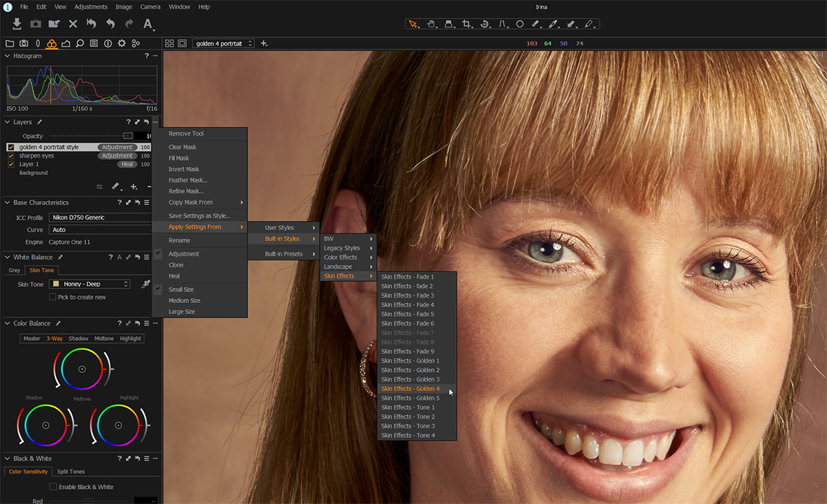Collapse the Base Characteristics panel
Screen dimensions: 827x504
pos(8,202)
